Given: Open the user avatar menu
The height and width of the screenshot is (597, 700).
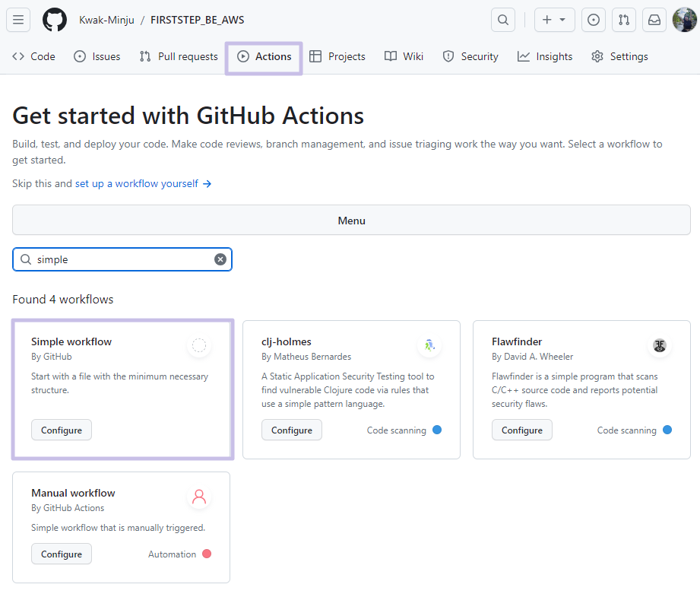Looking at the screenshot, I should [684, 20].
